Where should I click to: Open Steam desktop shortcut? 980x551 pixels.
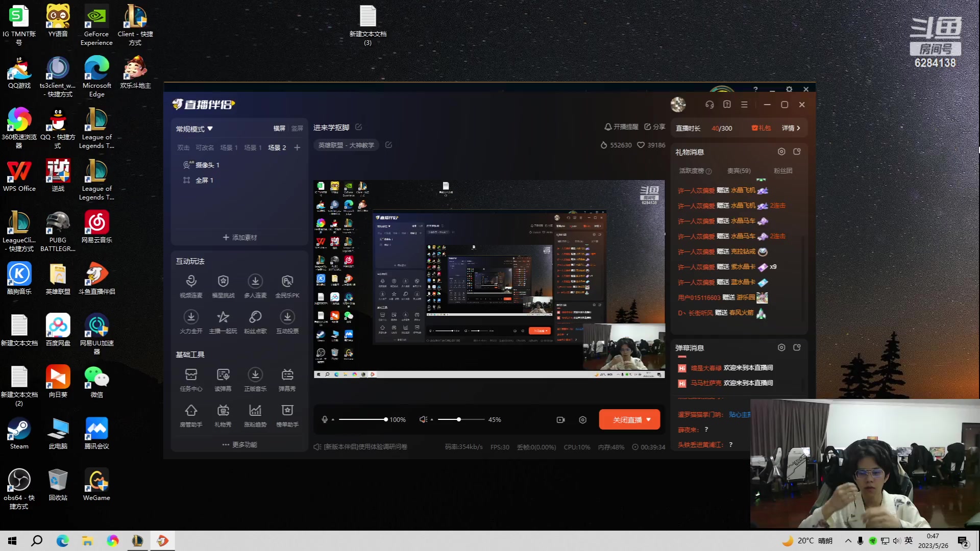19,434
